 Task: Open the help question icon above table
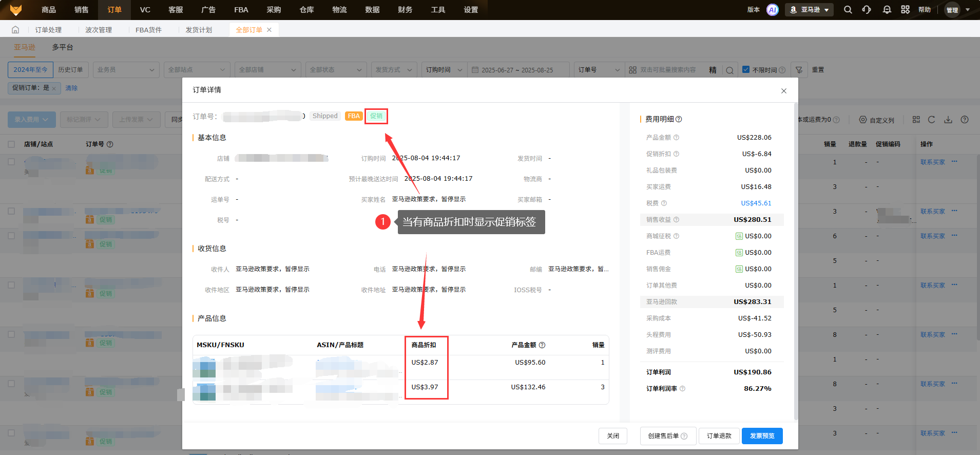click(965, 120)
